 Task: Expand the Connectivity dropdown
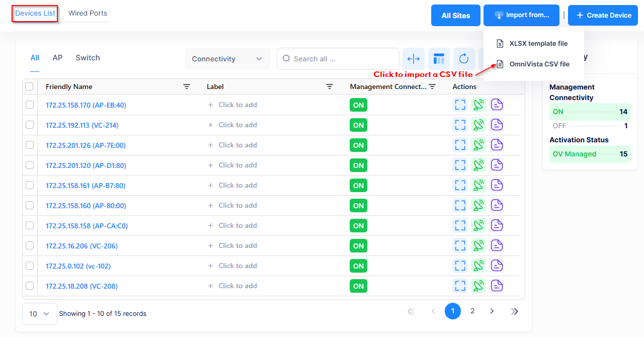(x=227, y=59)
